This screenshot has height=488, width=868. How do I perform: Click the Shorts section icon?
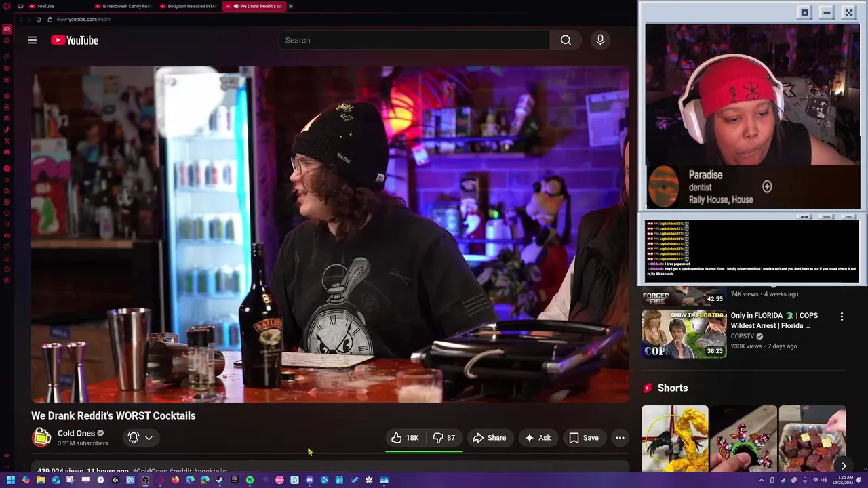[648, 388]
